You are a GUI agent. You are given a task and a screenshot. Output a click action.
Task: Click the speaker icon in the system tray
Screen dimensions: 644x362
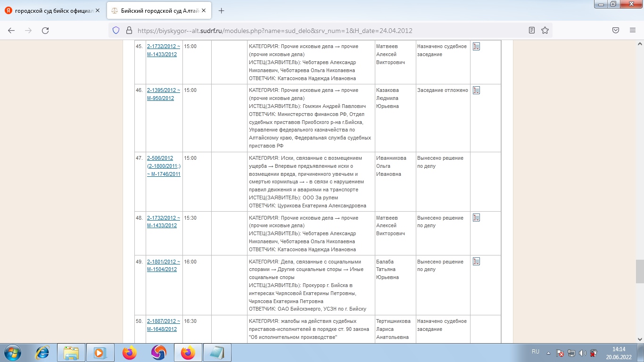click(x=581, y=351)
